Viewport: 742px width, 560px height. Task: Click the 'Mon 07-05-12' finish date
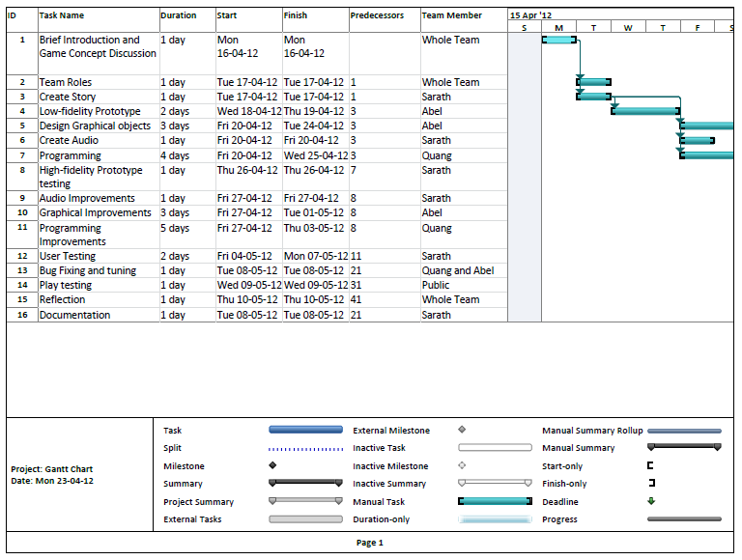316,257
